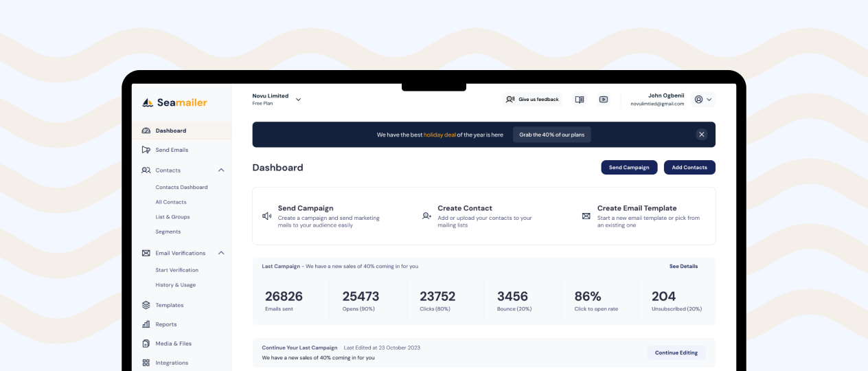Collapse the Email Verifications section chevron
The width and height of the screenshot is (868, 371).
click(x=221, y=253)
